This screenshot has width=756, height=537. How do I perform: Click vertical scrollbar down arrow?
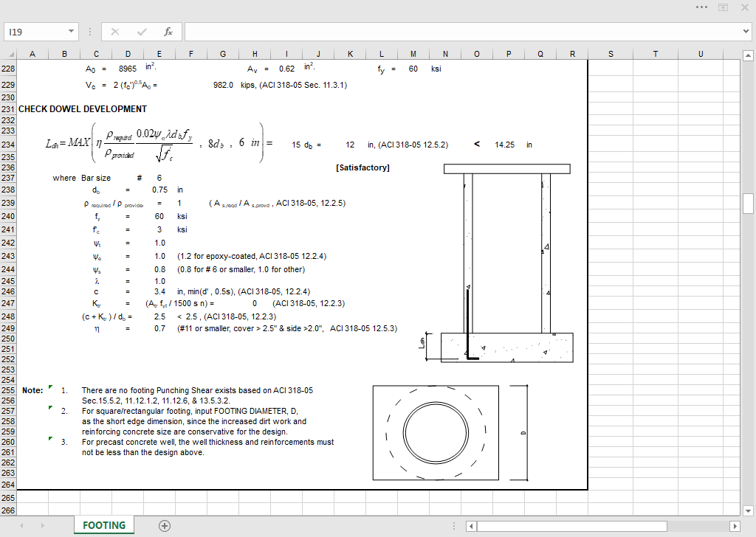tap(748, 511)
